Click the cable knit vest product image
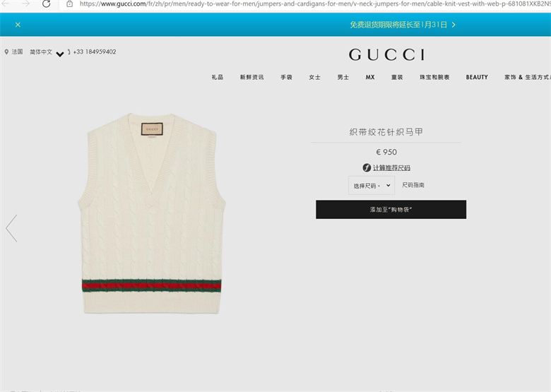This screenshot has height=392, width=551. (151, 213)
